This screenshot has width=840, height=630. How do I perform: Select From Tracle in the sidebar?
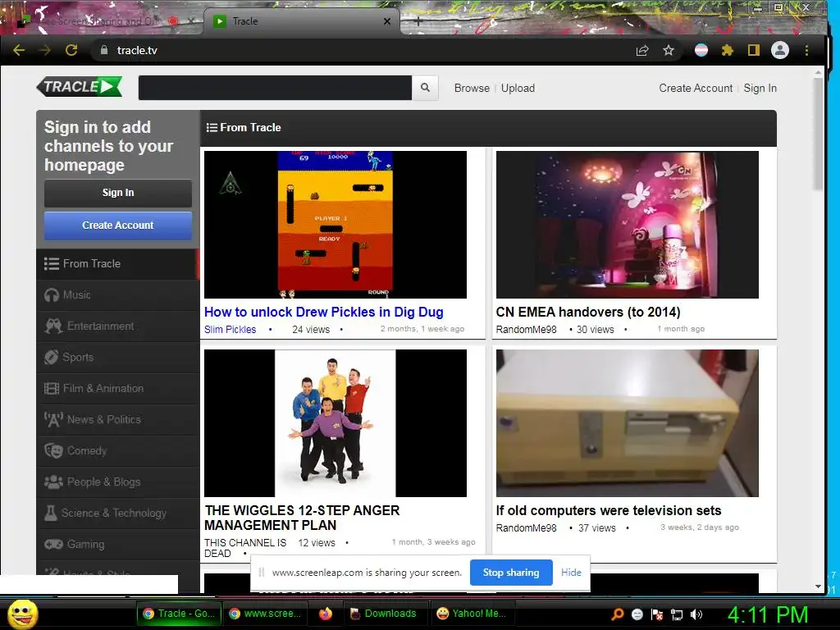tap(118, 263)
